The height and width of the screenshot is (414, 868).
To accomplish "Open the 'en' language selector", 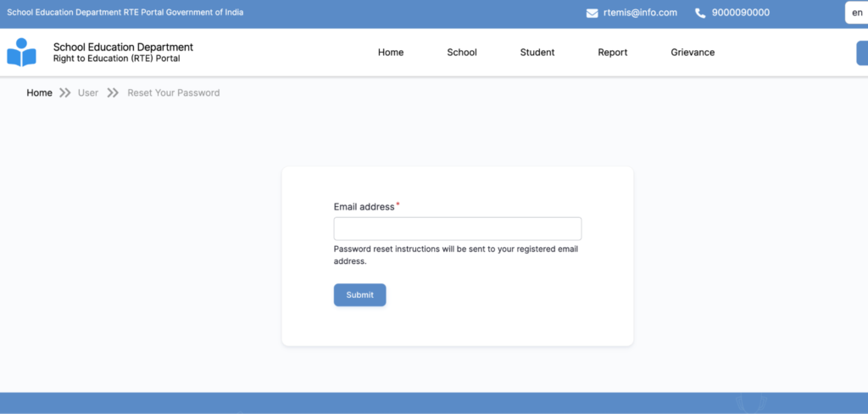I will point(856,13).
